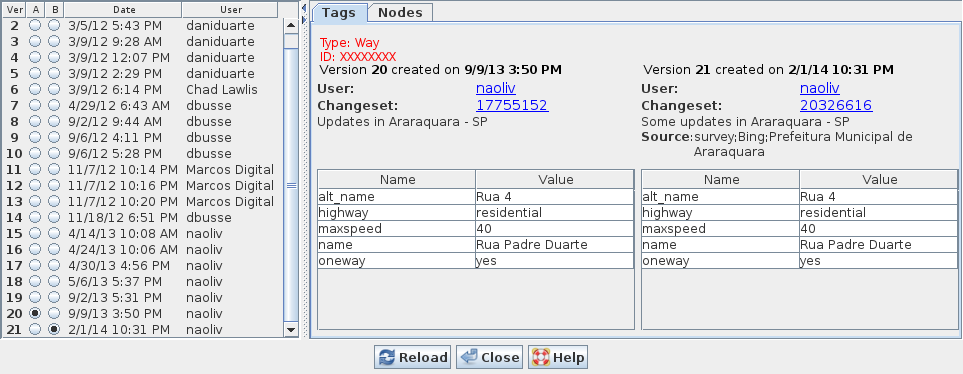This screenshot has width=963, height=374.
Task: Select version 6 in column B
Action: coord(54,90)
